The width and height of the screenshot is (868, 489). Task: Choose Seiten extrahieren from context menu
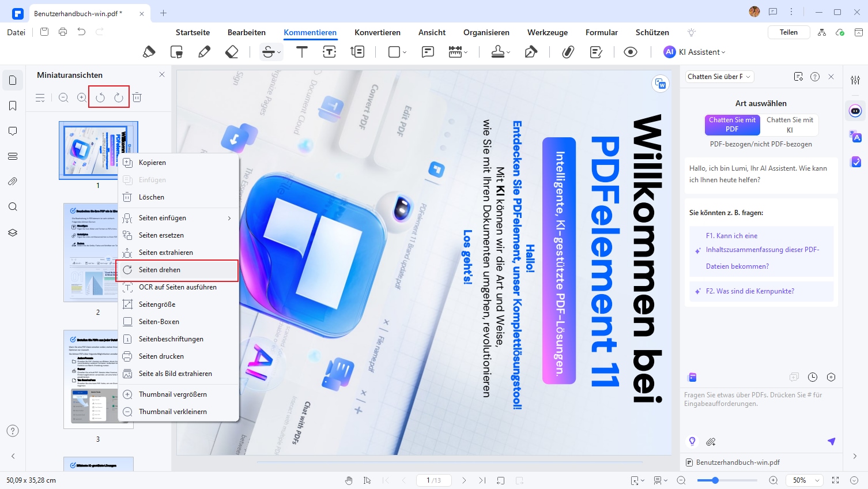point(179,253)
